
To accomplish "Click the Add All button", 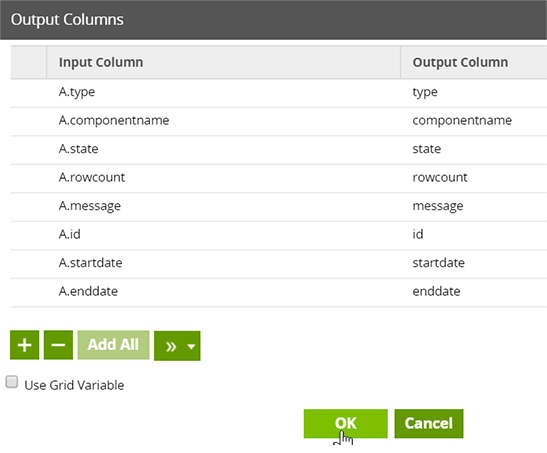I will tap(113, 345).
